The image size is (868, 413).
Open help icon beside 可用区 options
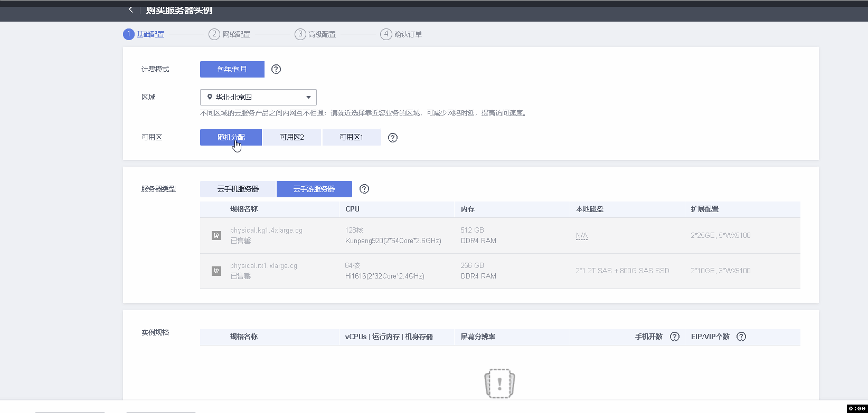pos(393,138)
